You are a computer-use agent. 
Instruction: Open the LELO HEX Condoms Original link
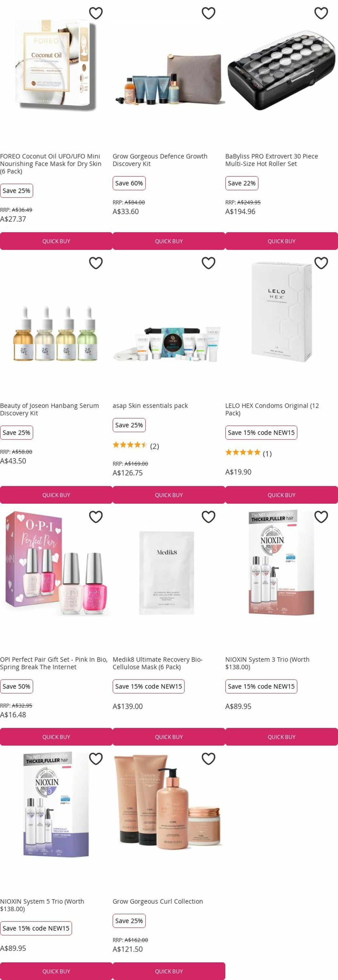(272, 409)
